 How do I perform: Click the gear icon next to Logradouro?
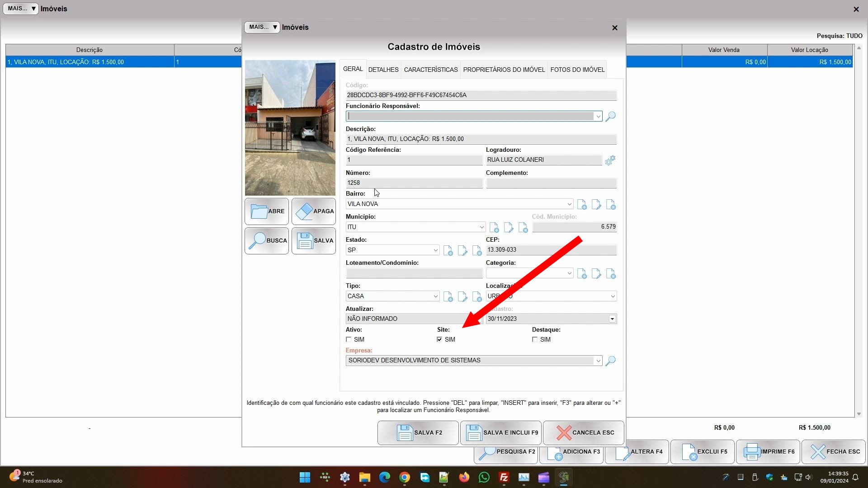(610, 160)
